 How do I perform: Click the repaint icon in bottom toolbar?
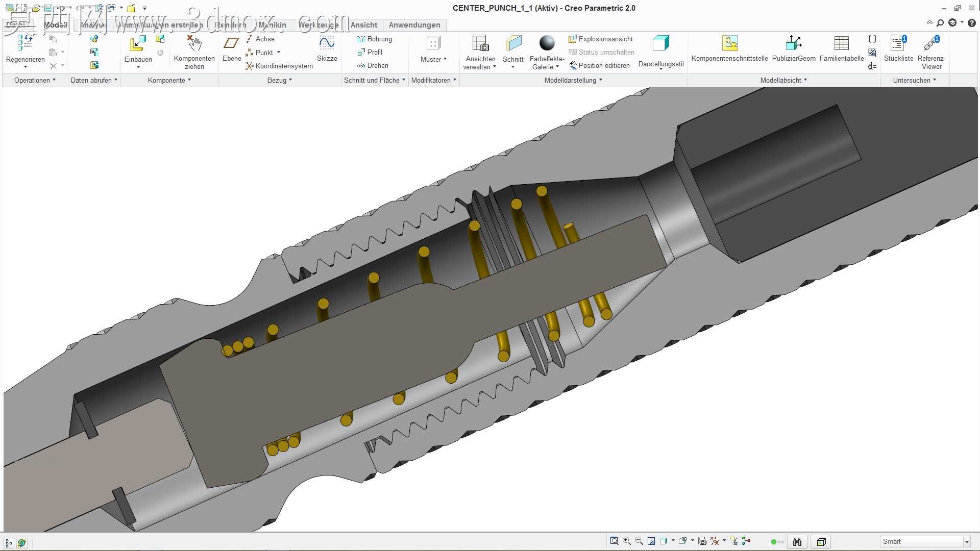point(651,541)
